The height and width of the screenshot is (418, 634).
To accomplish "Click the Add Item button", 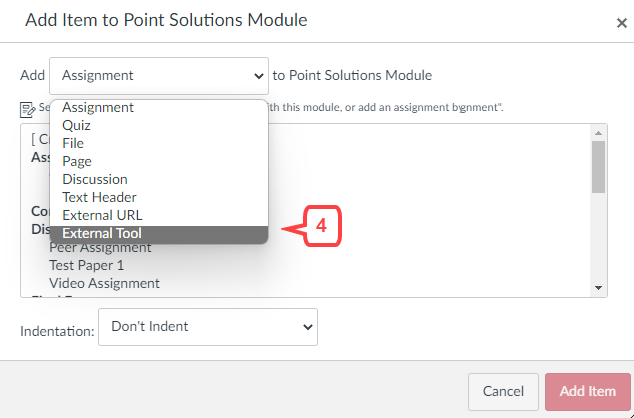I will [588, 391].
